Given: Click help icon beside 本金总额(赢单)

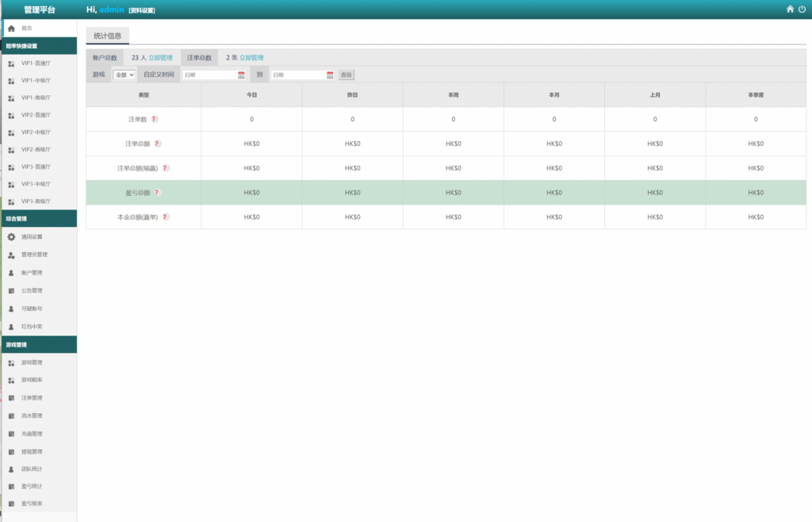Looking at the screenshot, I should point(166,217).
